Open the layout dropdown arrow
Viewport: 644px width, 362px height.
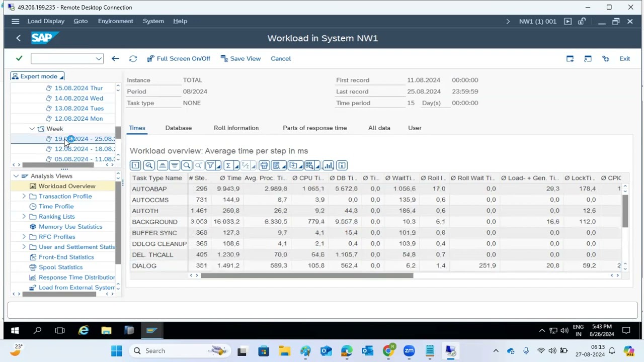click(x=318, y=165)
